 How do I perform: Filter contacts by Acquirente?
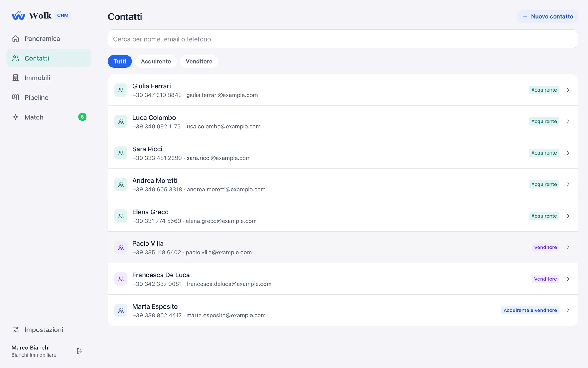click(x=156, y=61)
